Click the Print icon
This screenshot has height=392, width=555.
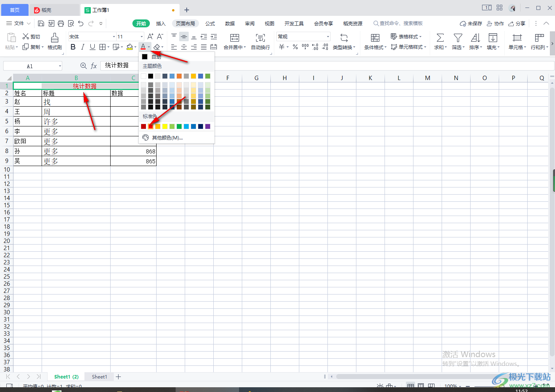click(61, 24)
